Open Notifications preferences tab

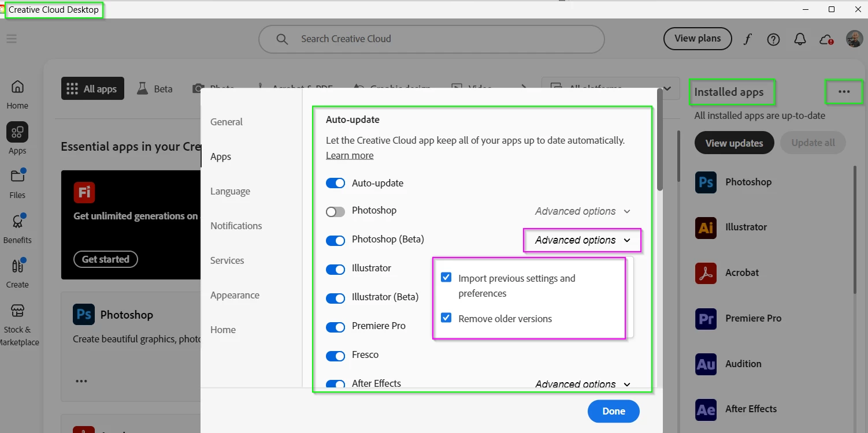(236, 226)
